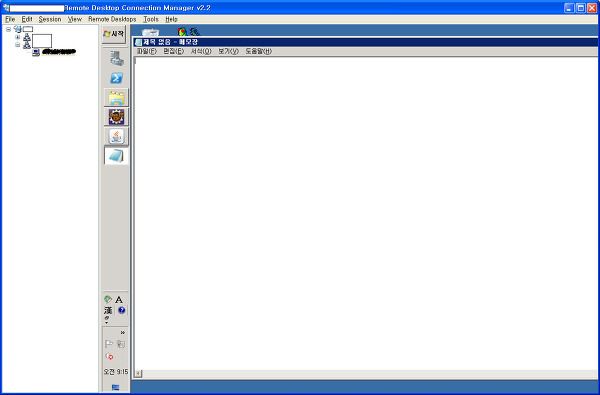
Task: Collapse the second server group node
Action: point(18,45)
